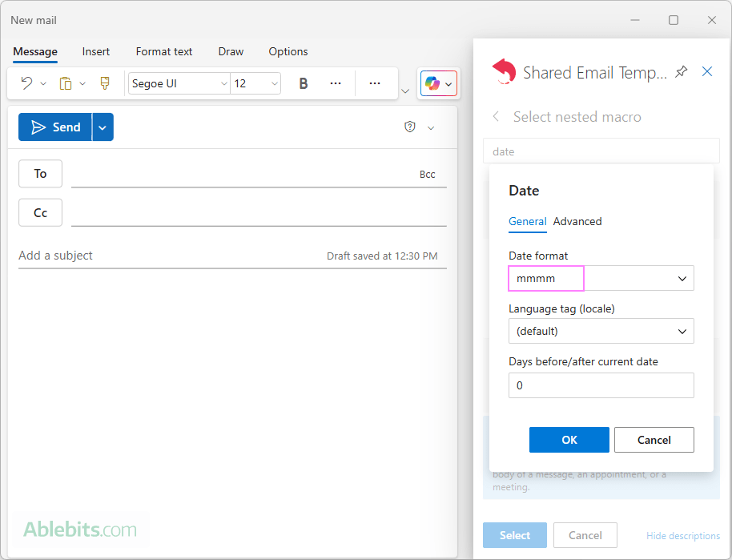Image resolution: width=732 pixels, height=560 pixels.
Task: Click the pane's bottom Cancel button
Action: (585, 535)
